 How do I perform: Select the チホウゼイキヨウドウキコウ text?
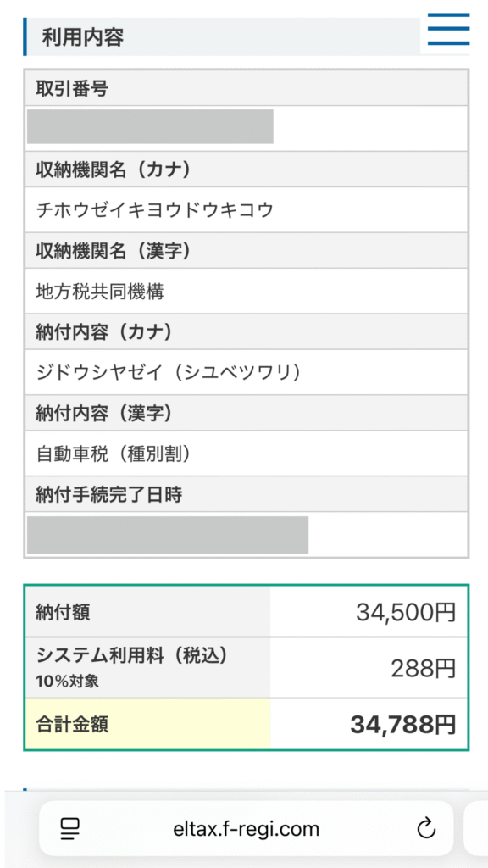point(155,210)
